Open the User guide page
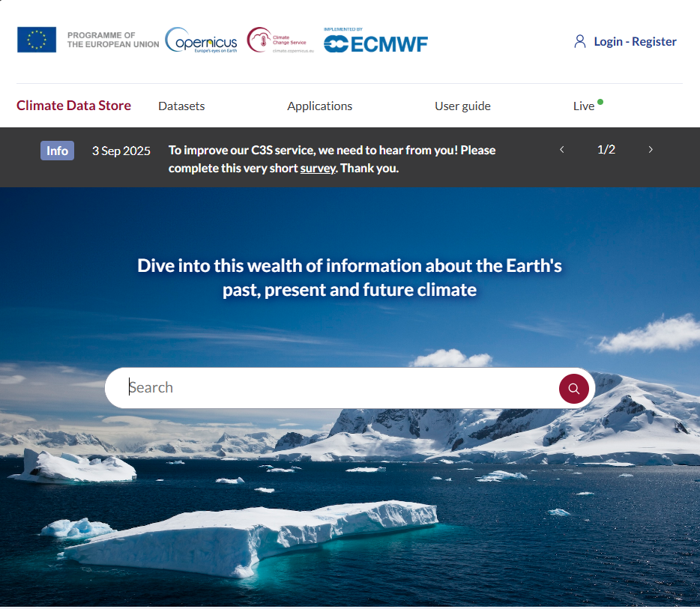Screen dimensions: 700x609 point(462,106)
